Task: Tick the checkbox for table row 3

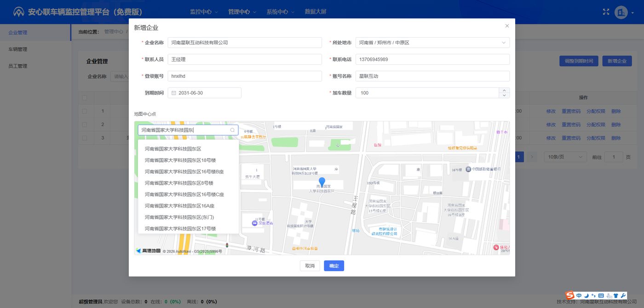Action: click(84, 137)
